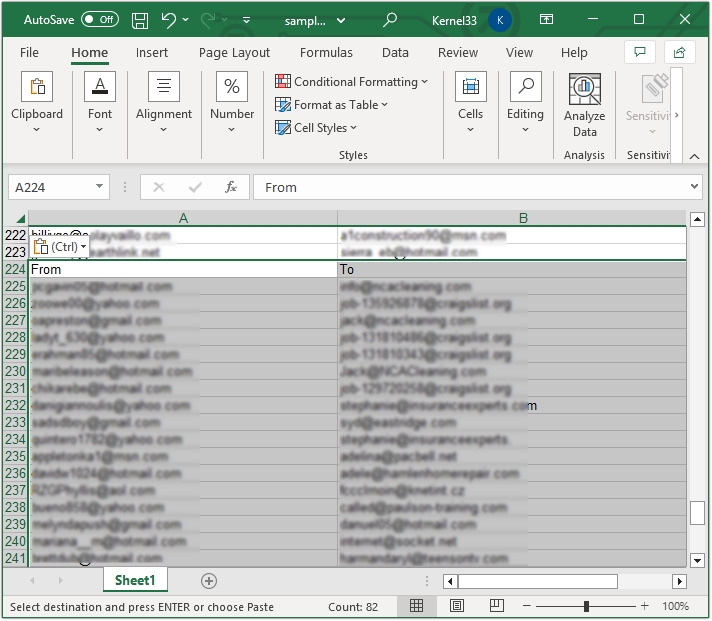Image resolution: width=712 pixels, height=621 pixels.
Task: Click into the formula bar showing From
Action: coord(470,187)
